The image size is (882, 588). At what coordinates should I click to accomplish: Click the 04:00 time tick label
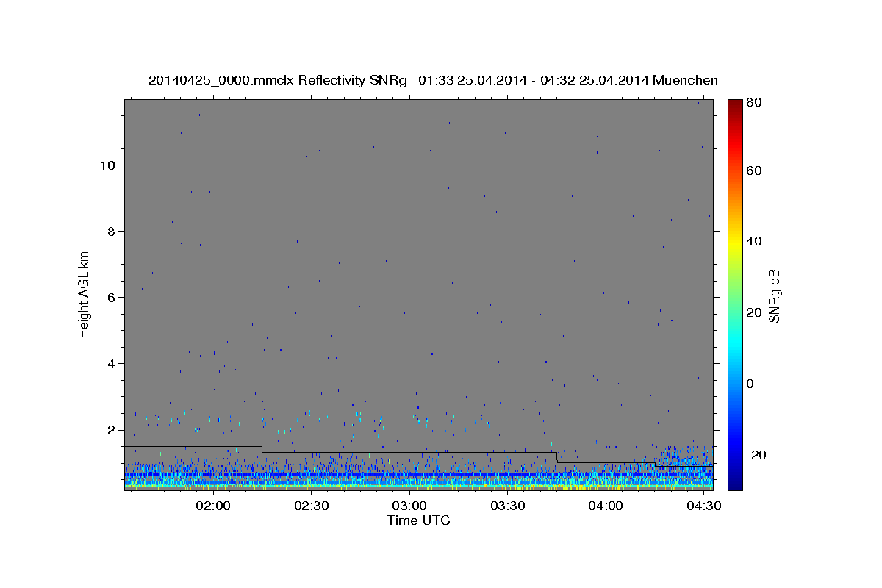[x=606, y=506]
